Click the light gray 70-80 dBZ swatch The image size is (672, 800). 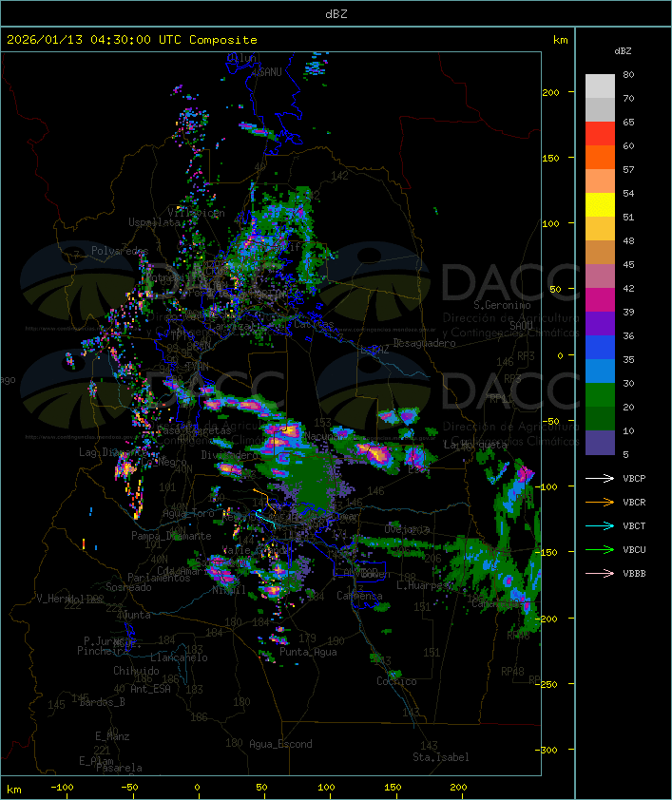coord(600,86)
